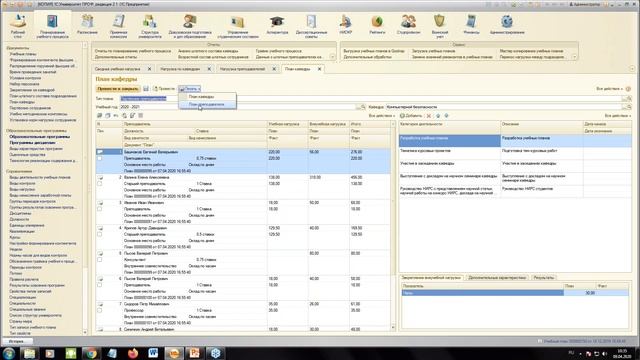Screen dimensions: 640x360
Task: Tick the checkbox in teacher row 1
Action: [100, 158]
